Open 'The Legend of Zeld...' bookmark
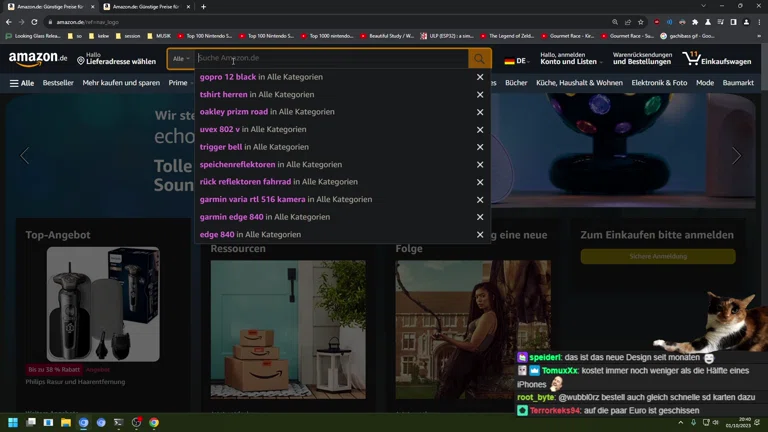 coord(507,36)
